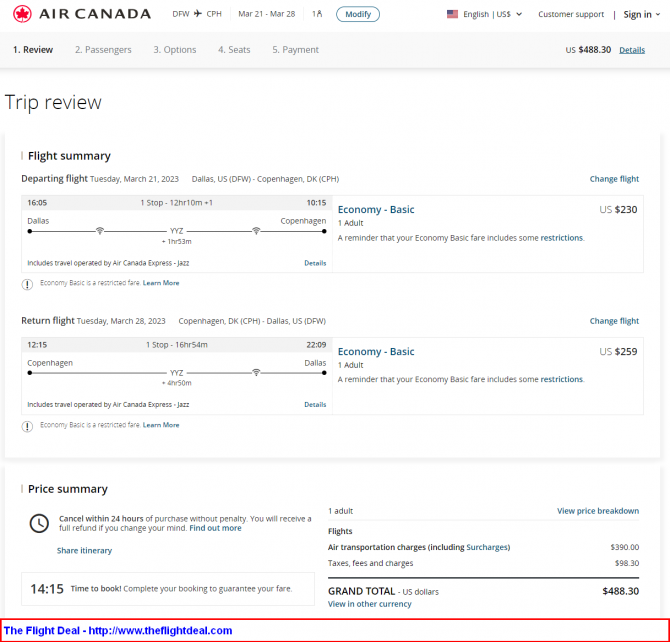Click the YYZ stop on return flight
The width and height of the screenshot is (670, 642).
tap(176, 373)
